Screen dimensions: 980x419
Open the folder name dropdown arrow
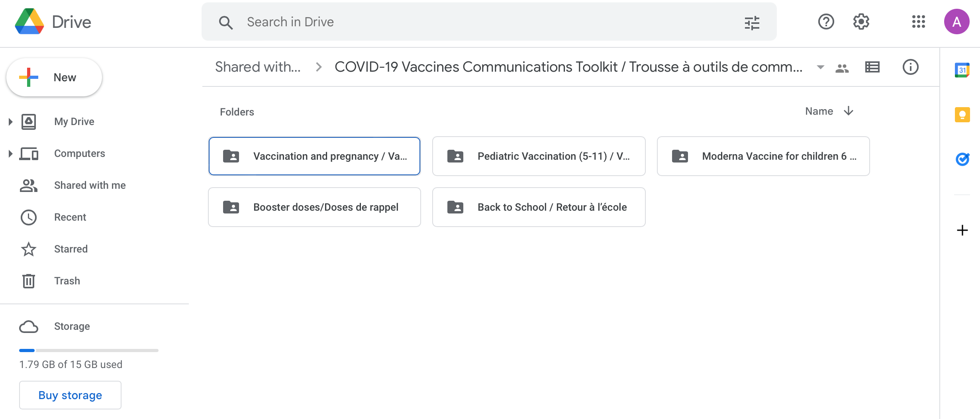(820, 67)
